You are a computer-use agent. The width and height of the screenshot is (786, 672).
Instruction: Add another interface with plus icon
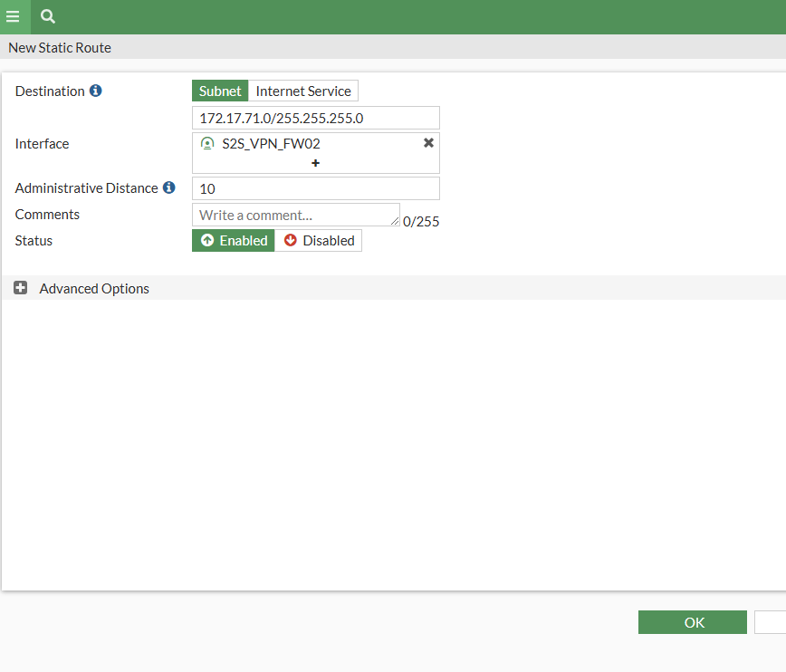315,163
